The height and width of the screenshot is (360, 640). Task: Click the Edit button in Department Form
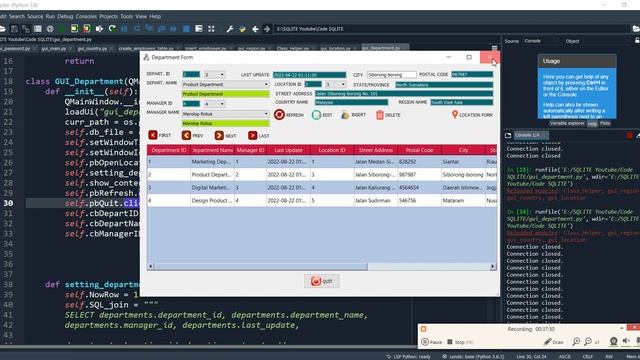[x=322, y=115]
